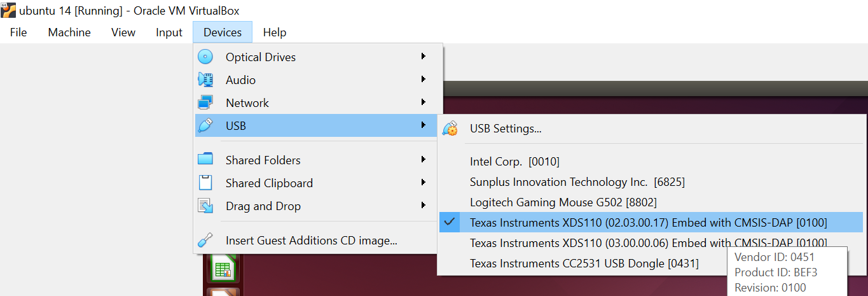The width and height of the screenshot is (868, 296).
Task: Click the Shared Folders folder icon
Action: 205,160
